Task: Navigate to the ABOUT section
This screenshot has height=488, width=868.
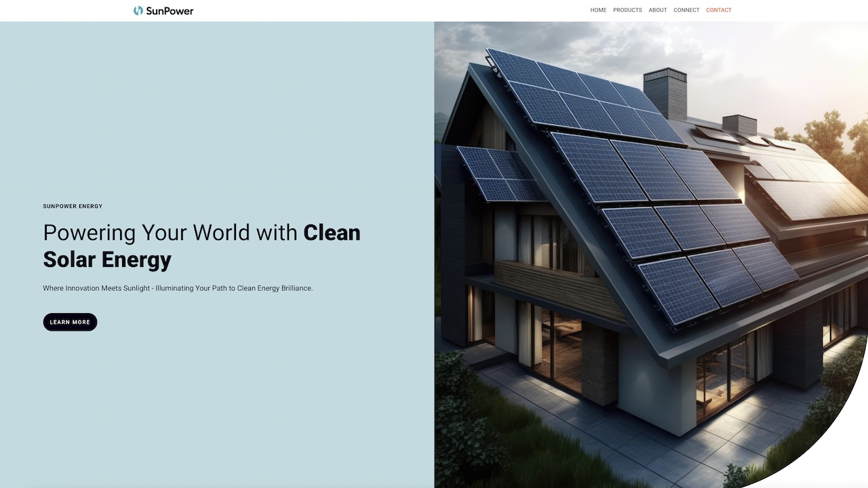Action: pyautogui.click(x=658, y=10)
